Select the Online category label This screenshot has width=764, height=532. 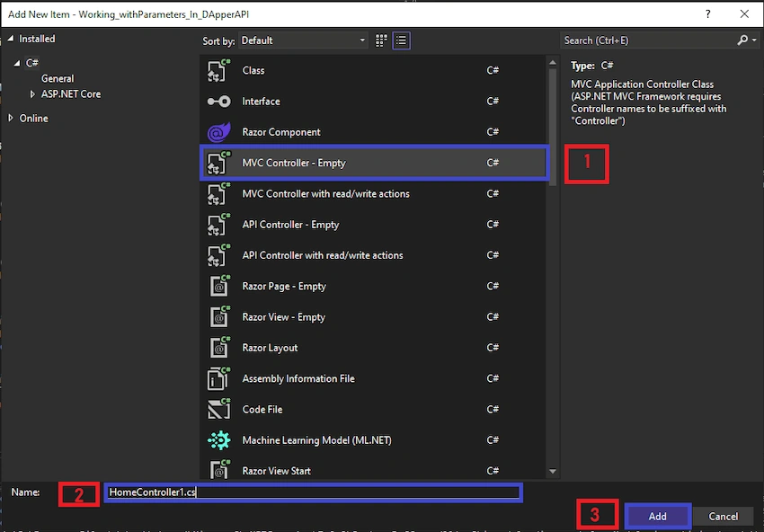point(33,118)
